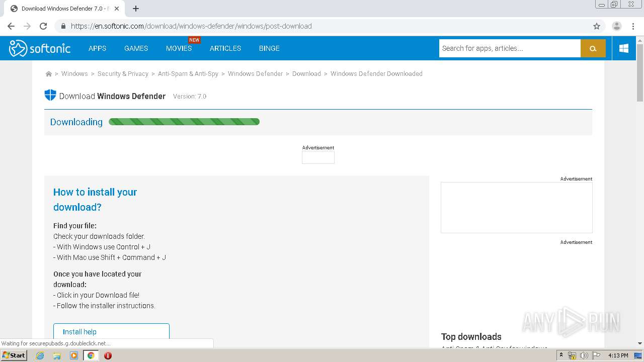Screen dimensions: 644x362
Task: Show hidden tray icons with the arrow
Action: click(x=561, y=355)
